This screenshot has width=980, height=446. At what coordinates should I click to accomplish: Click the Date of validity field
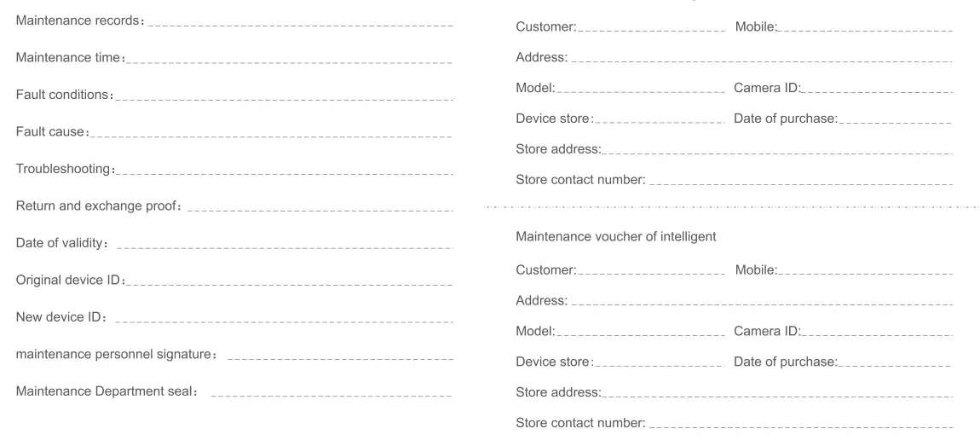coord(284,246)
